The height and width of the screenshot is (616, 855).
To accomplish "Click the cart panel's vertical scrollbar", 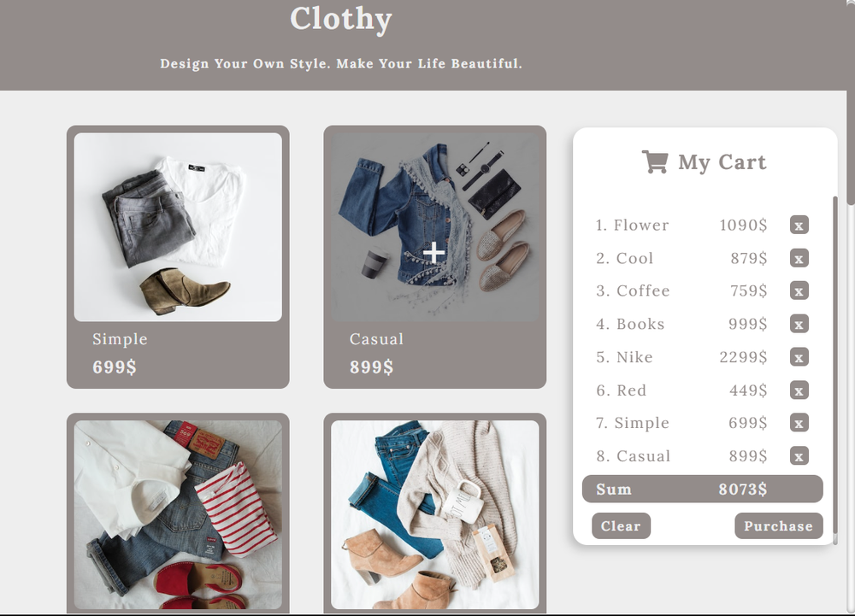I will 834,370.
